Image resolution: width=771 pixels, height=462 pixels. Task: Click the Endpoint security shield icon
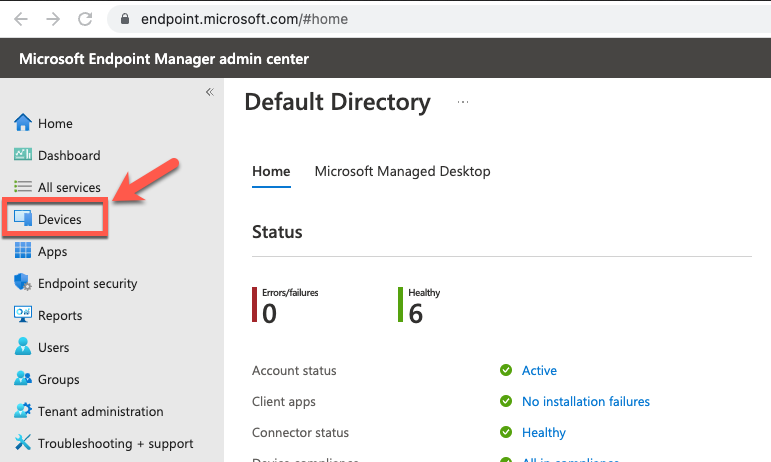(23, 283)
